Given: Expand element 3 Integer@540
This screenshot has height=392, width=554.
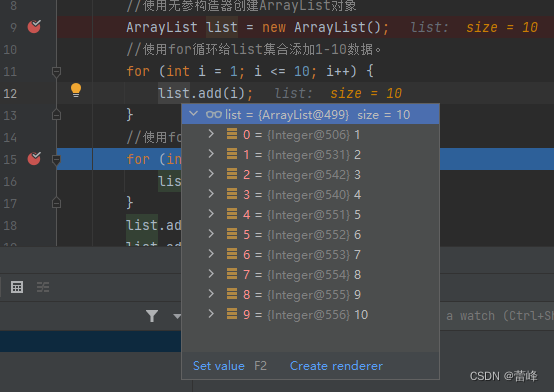Looking at the screenshot, I should pos(211,194).
